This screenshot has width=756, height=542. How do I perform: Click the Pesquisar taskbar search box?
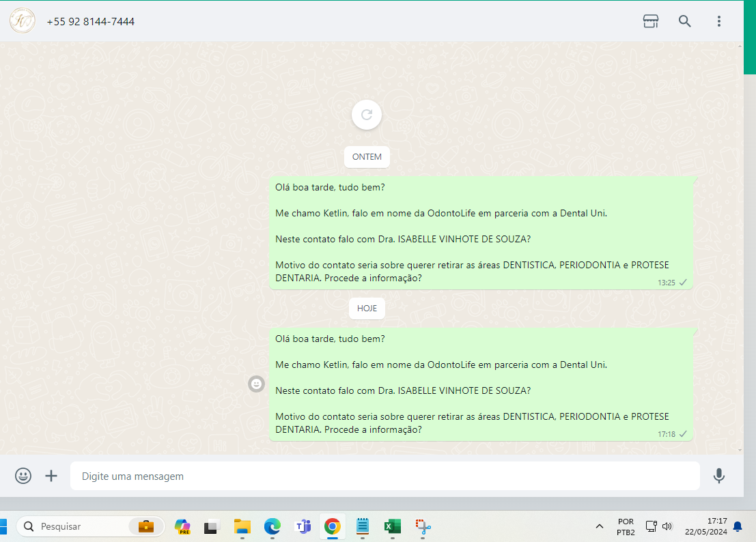[91, 526]
